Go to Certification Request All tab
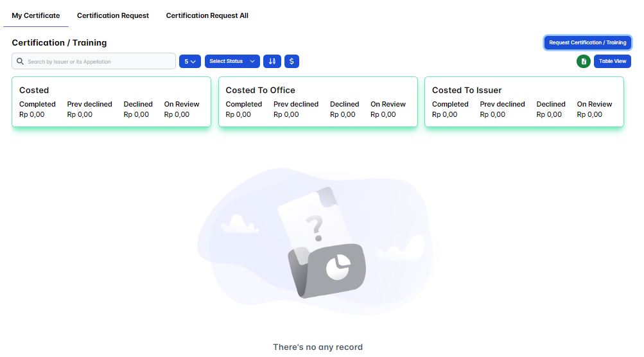Screen dimensions: 644x357 (207, 15)
